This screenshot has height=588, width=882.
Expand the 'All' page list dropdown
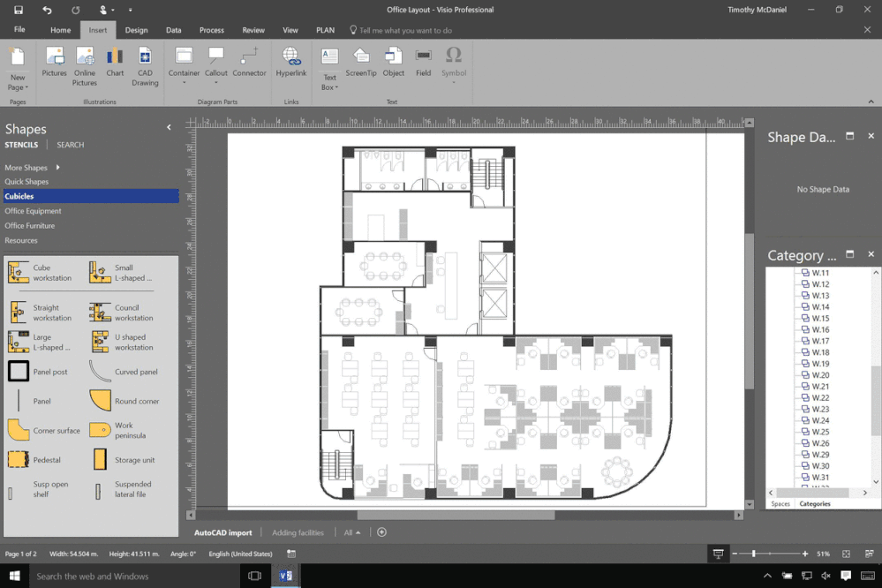pos(352,532)
